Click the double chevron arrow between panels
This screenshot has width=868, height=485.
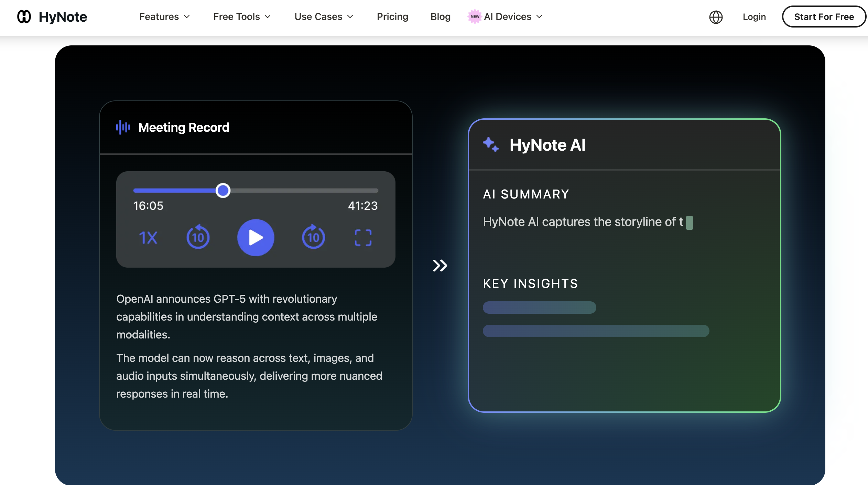coord(440,265)
